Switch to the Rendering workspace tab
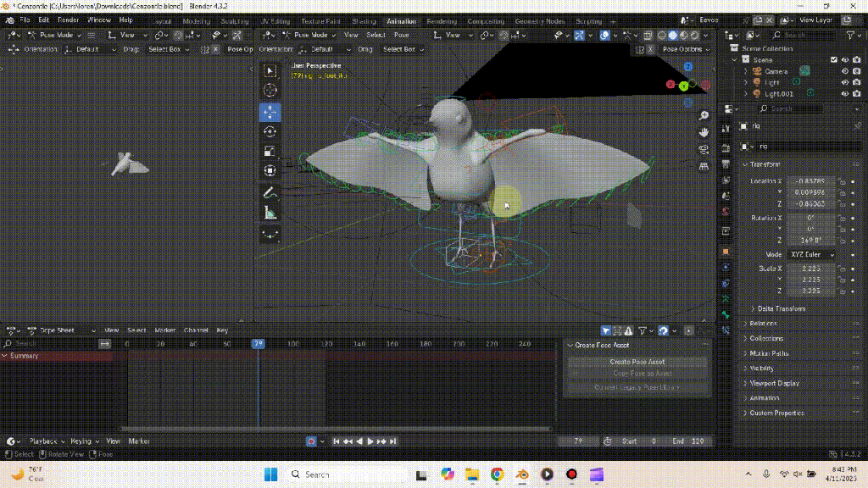The image size is (868, 488). pyautogui.click(x=441, y=20)
